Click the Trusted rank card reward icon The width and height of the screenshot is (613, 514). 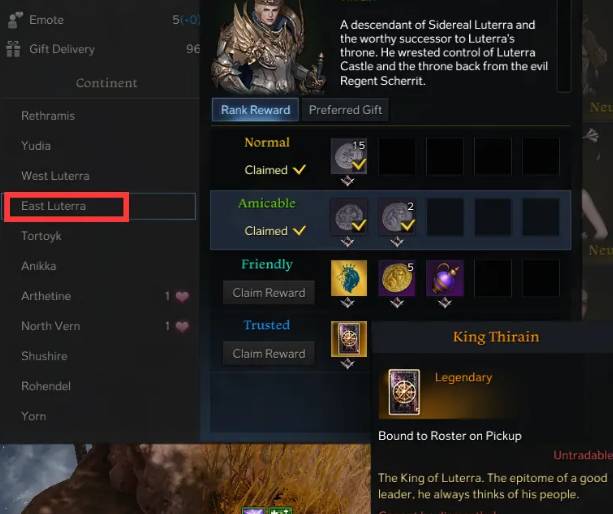coord(349,339)
